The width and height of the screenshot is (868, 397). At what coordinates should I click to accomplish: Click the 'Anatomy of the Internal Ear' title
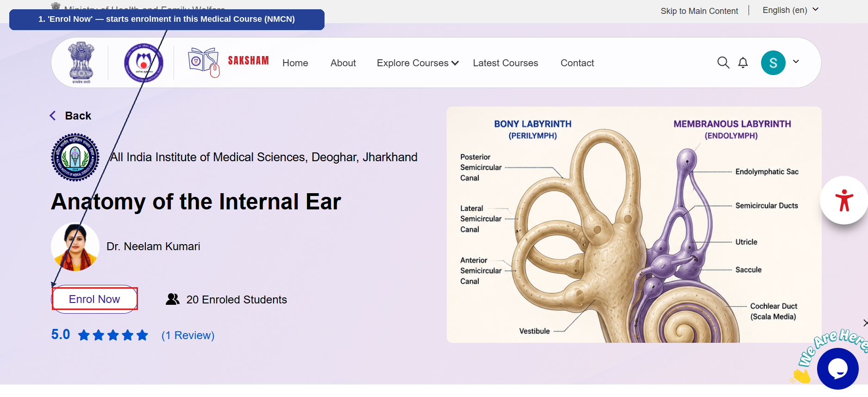coord(196,202)
